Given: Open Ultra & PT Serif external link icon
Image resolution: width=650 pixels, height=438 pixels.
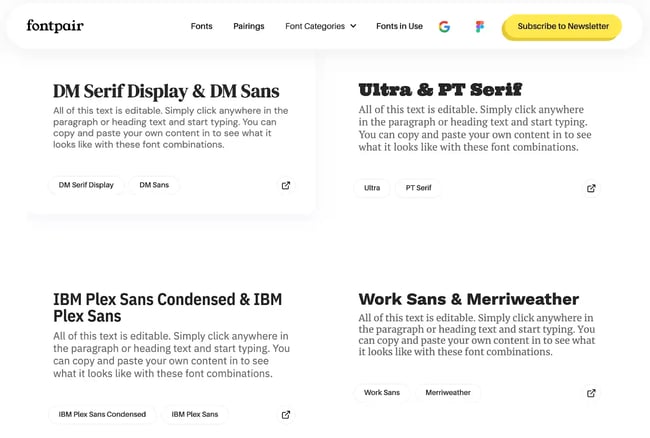Looking at the screenshot, I should (x=591, y=188).
